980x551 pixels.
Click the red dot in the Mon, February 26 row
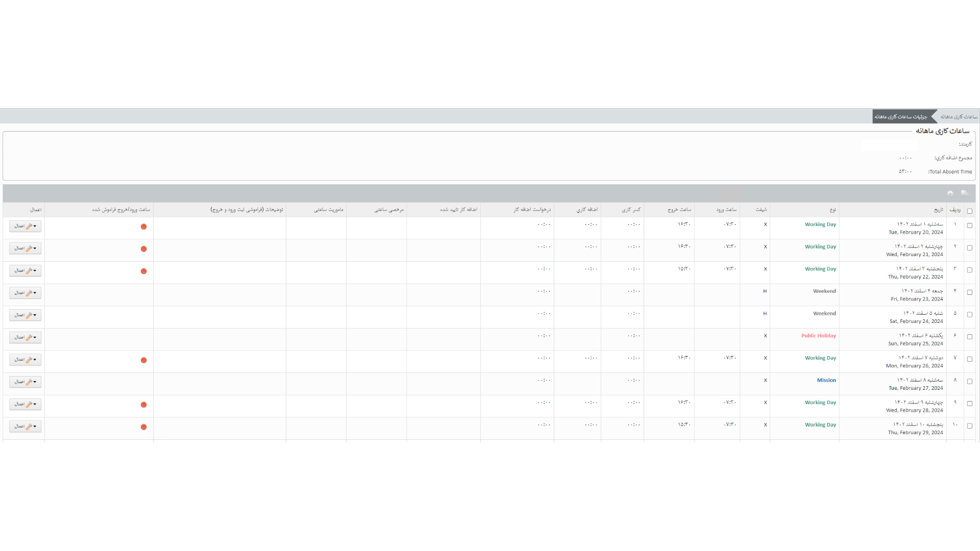[143, 360]
